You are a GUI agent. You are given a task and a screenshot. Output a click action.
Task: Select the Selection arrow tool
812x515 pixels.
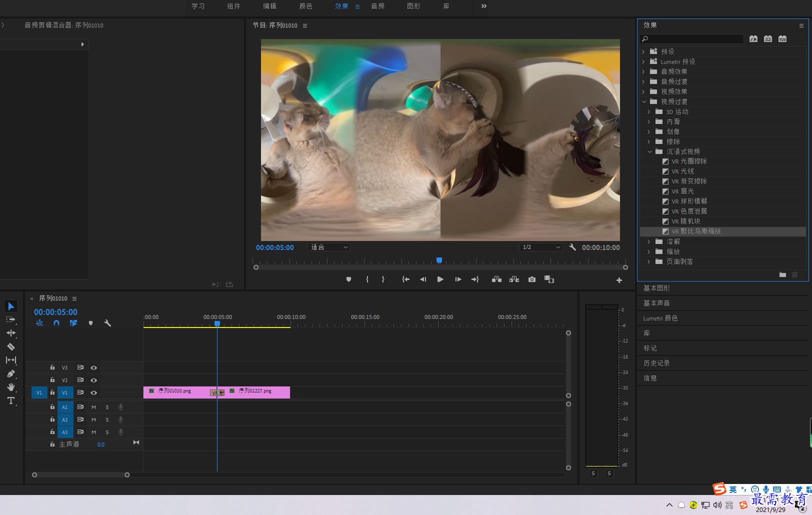[11, 306]
